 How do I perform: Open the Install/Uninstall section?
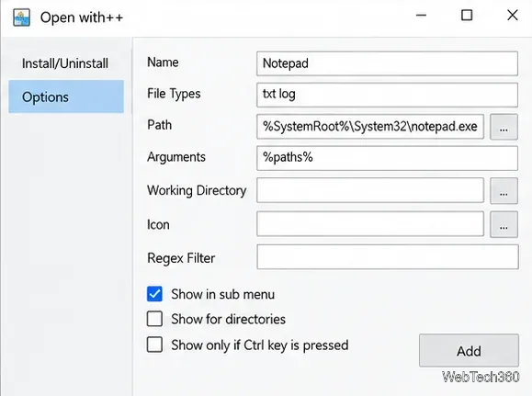[x=65, y=63]
